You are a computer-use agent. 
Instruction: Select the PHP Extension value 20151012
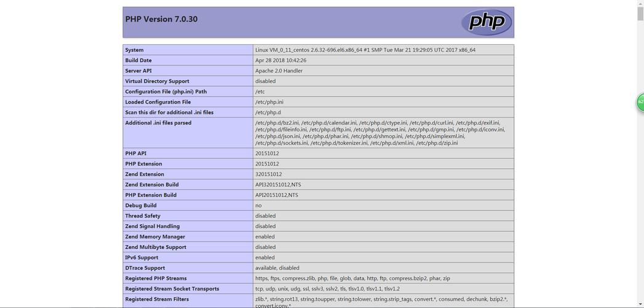tap(267, 164)
